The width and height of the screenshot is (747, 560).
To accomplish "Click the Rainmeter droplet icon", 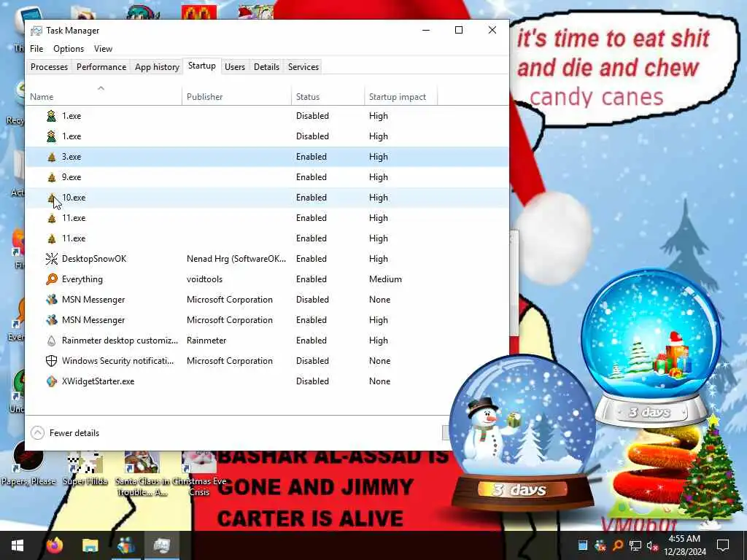I will point(52,341).
